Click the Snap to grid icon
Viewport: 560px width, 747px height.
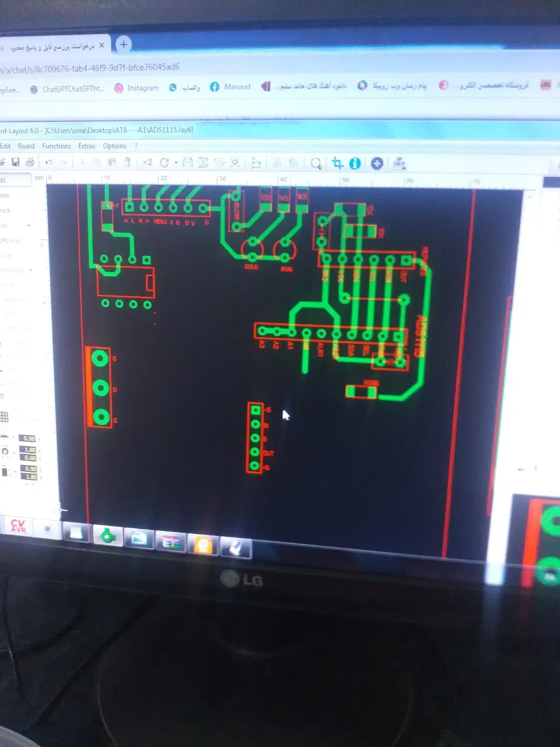[219, 162]
